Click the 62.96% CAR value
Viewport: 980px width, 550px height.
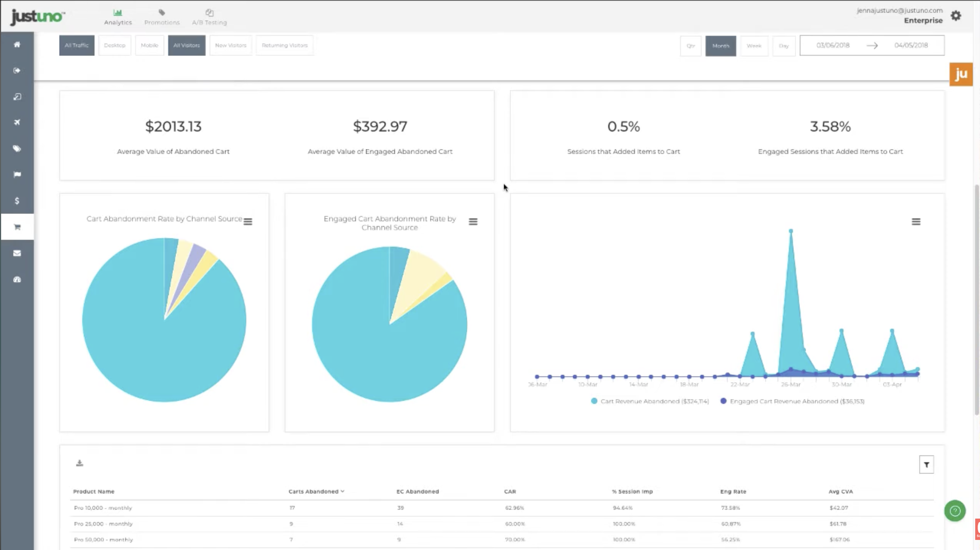tap(514, 508)
